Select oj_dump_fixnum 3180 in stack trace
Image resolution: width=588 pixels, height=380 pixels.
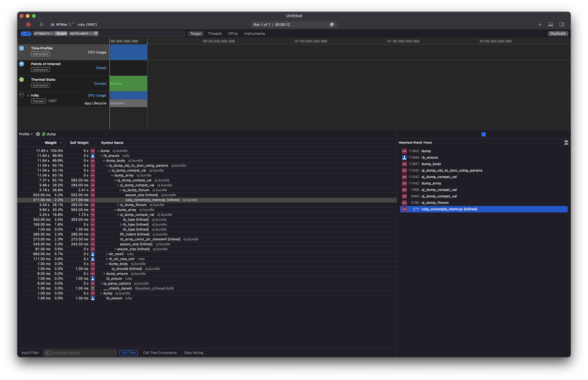[x=483, y=203]
